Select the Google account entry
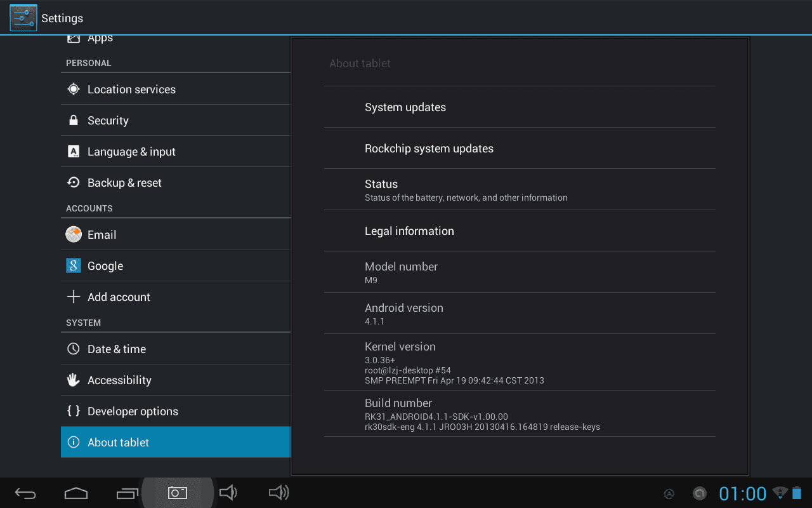The image size is (812, 508). pyautogui.click(x=176, y=265)
